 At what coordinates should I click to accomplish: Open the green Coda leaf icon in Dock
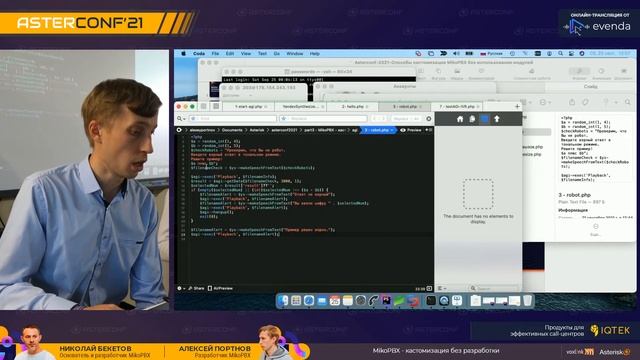point(399,301)
